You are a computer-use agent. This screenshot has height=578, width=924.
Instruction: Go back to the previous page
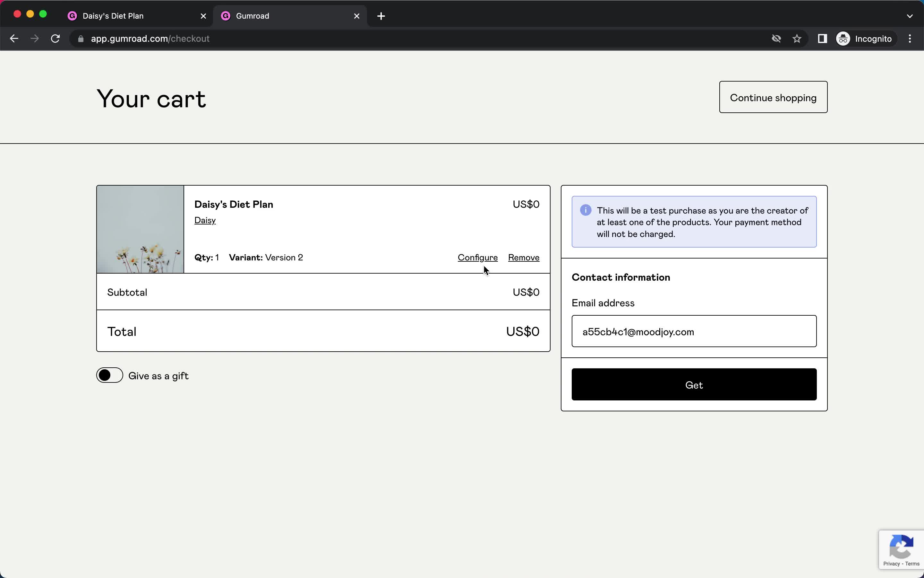[x=14, y=39]
